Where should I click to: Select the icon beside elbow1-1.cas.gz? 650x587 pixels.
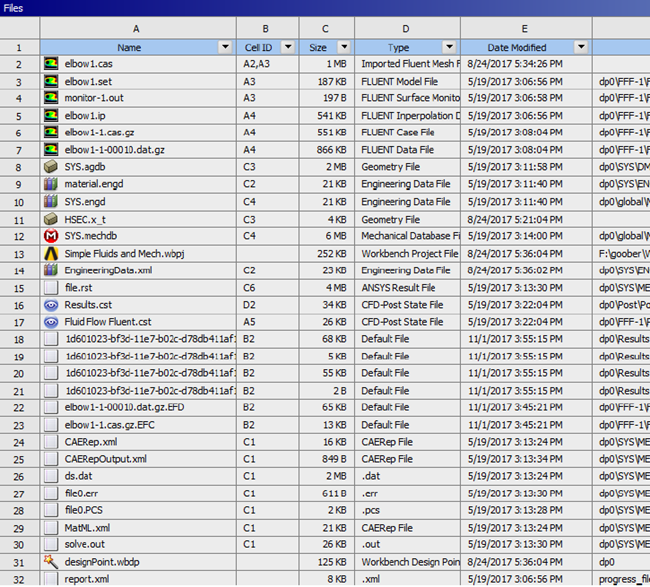pyautogui.click(x=51, y=132)
